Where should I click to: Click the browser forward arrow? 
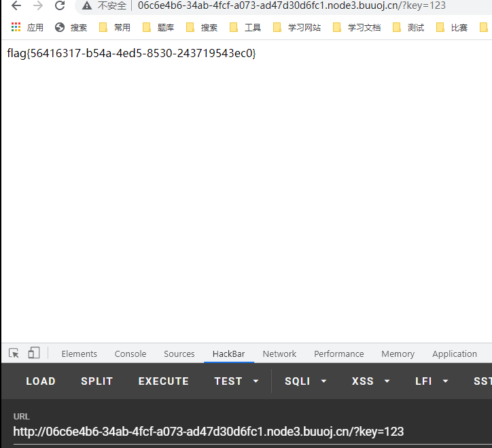(x=38, y=6)
